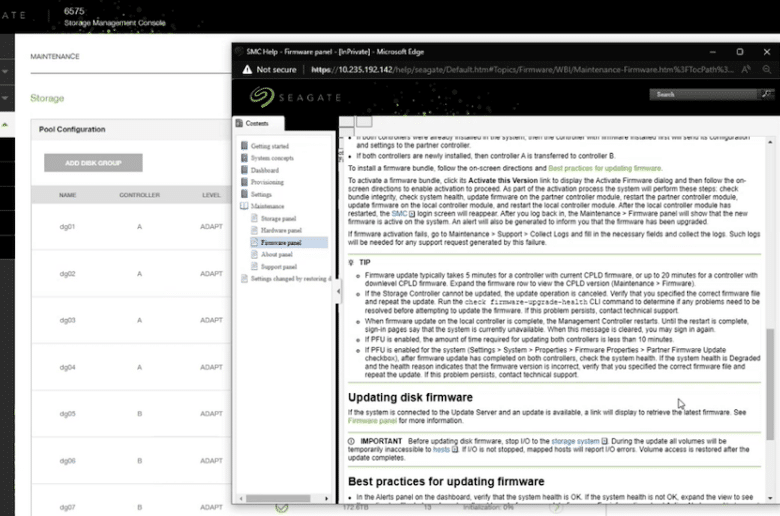
Task: Click the Hardware panel page icon
Action: point(254,230)
